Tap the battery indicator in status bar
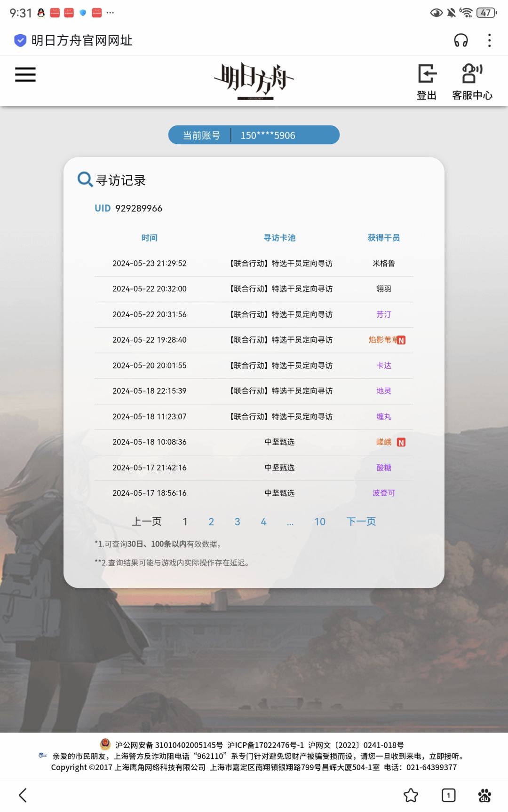The height and width of the screenshot is (812, 508). point(486,13)
